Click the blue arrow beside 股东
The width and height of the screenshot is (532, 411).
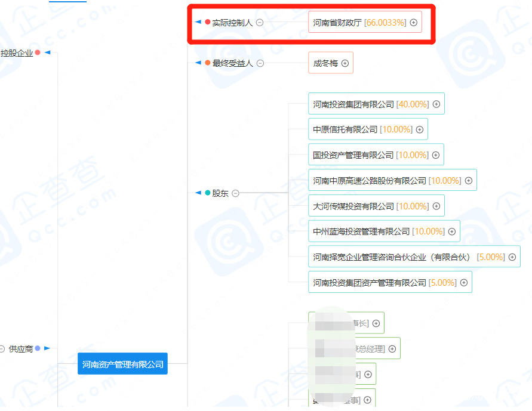point(198,193)
